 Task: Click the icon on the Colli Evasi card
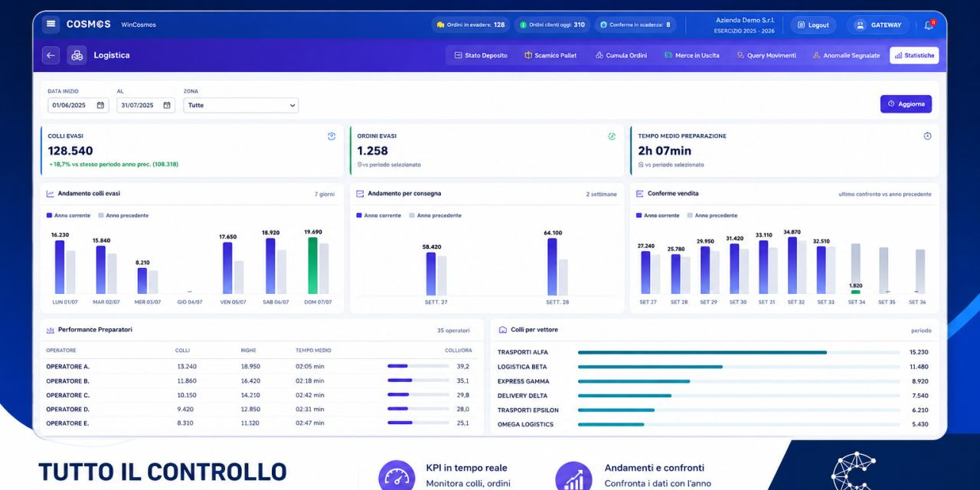[332, 136]
